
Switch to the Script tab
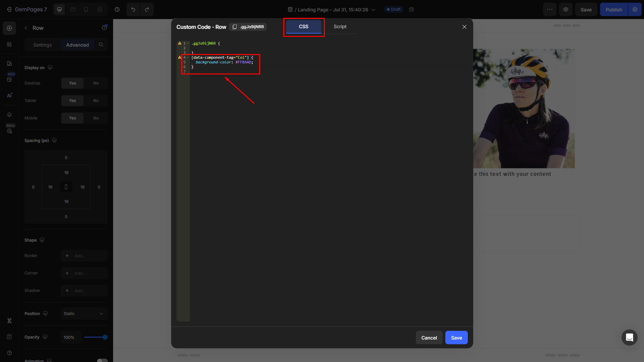click(x=340, y=27)
